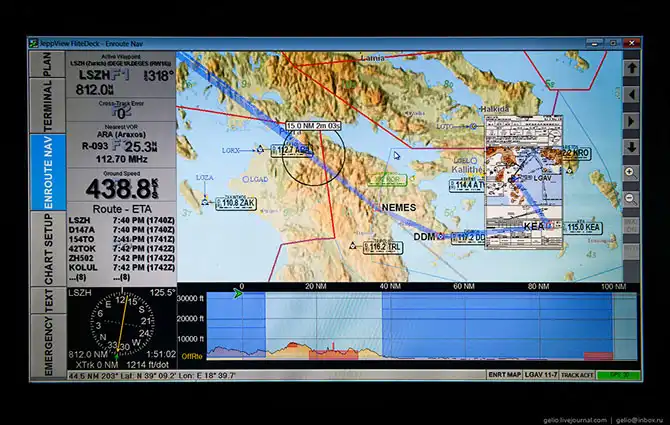Open the LGAV 11-7 chart selector

point(540,375)
